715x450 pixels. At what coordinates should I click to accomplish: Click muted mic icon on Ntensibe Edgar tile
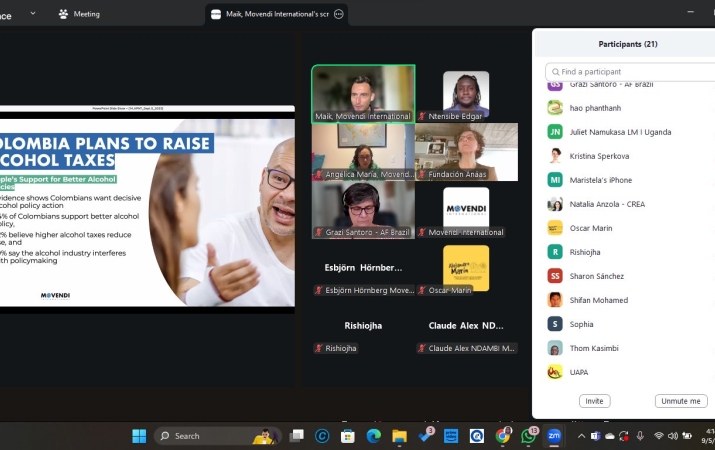click(422, 116)
